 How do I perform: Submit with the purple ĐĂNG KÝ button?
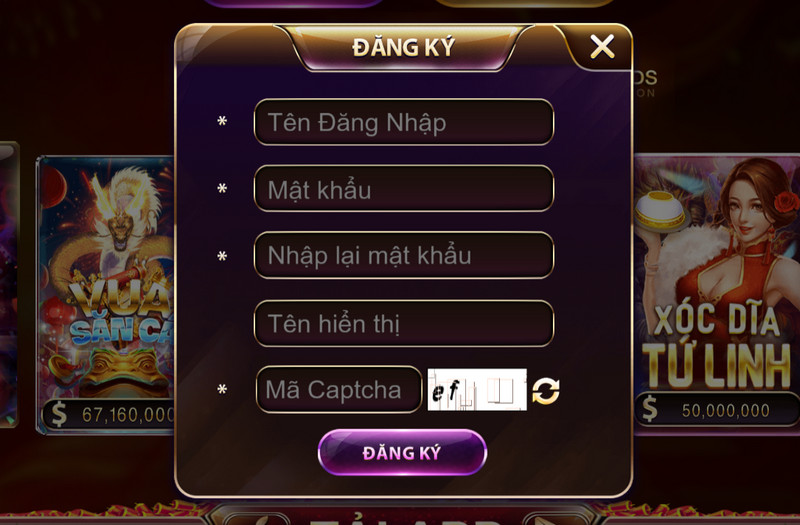(402, 453)
